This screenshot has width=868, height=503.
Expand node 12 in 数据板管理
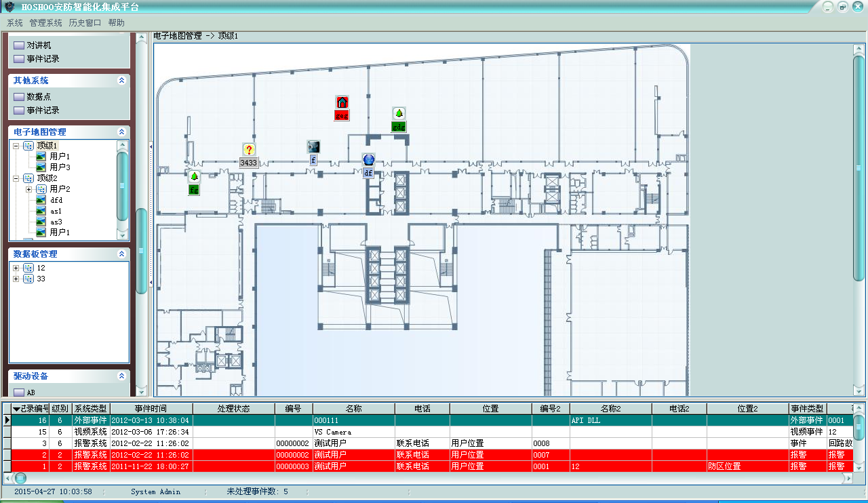(x=16, y=268)
